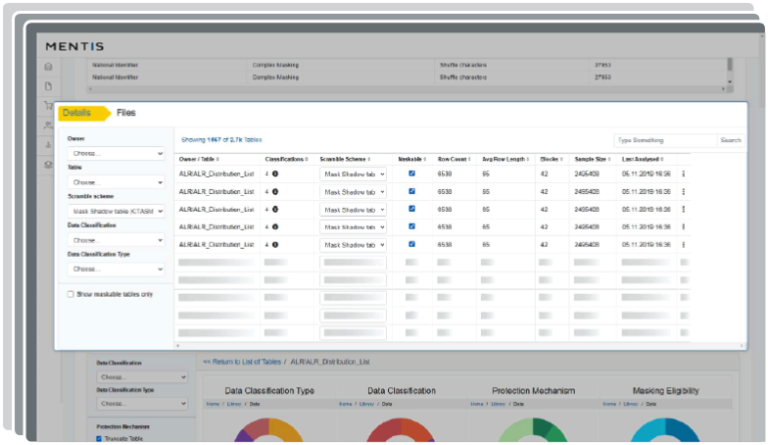
Task: Click the Search button
Action: click(x=731, y=140)
